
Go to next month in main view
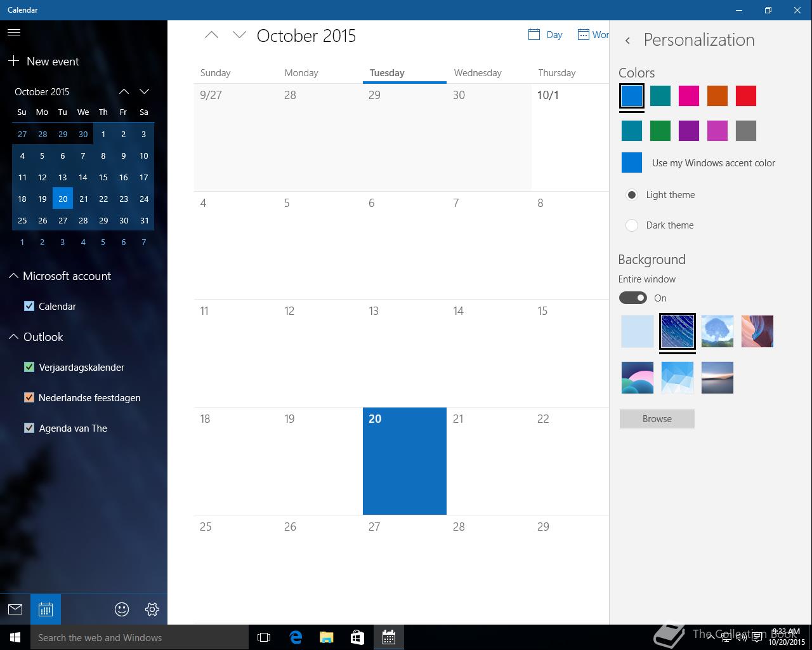pos(239,35)
